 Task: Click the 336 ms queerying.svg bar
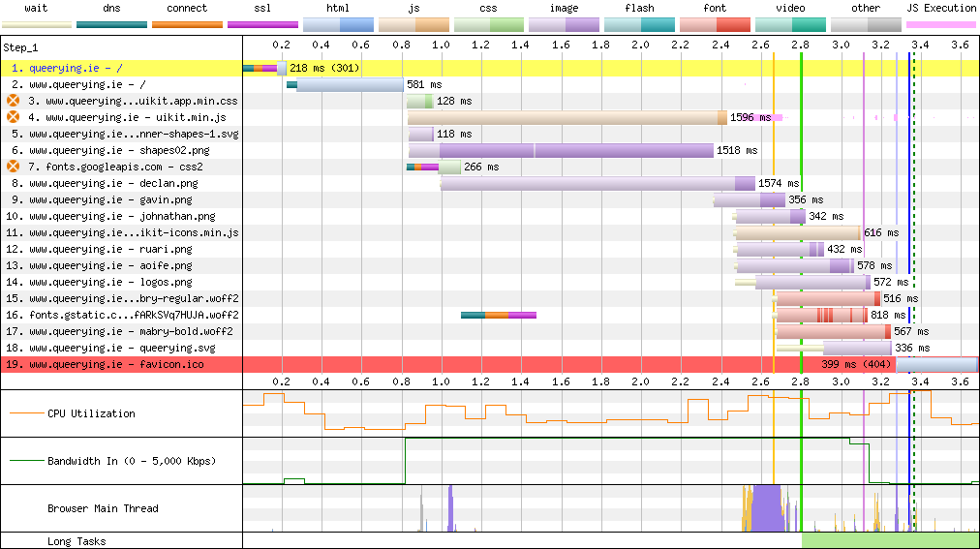click(834, 348)
